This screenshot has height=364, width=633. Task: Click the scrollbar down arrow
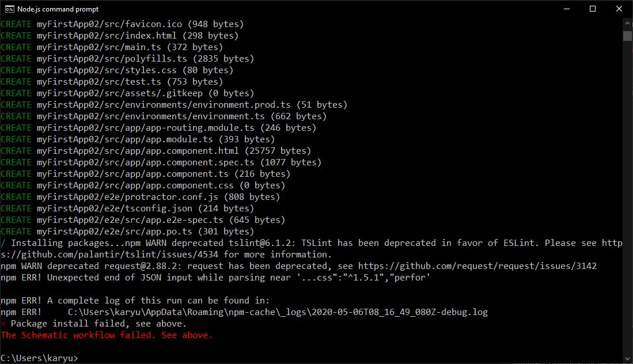(627, 358)
